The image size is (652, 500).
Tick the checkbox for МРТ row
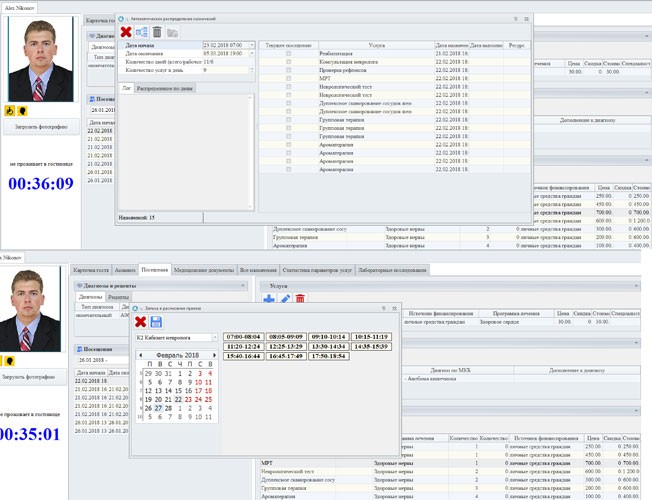(289, 78)
